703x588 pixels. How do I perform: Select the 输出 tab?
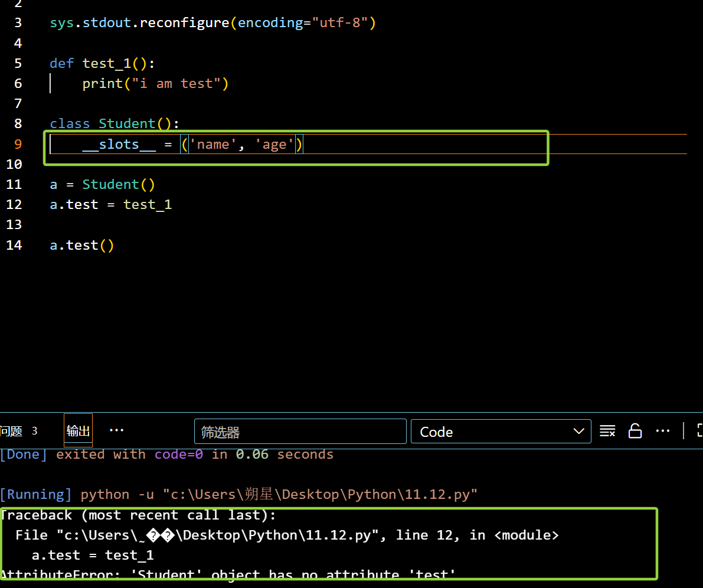(x=78, y=431)
